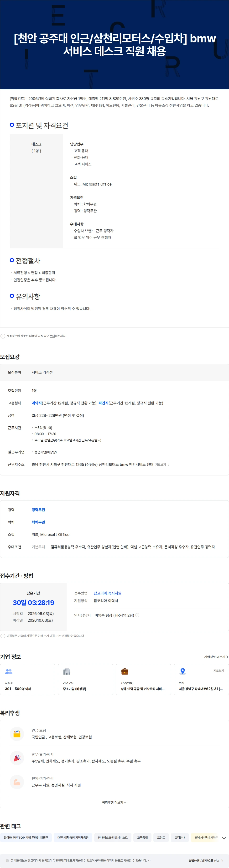Select the 고객응대 tag
The image size is (229, 868).
[x=142, y=837]
